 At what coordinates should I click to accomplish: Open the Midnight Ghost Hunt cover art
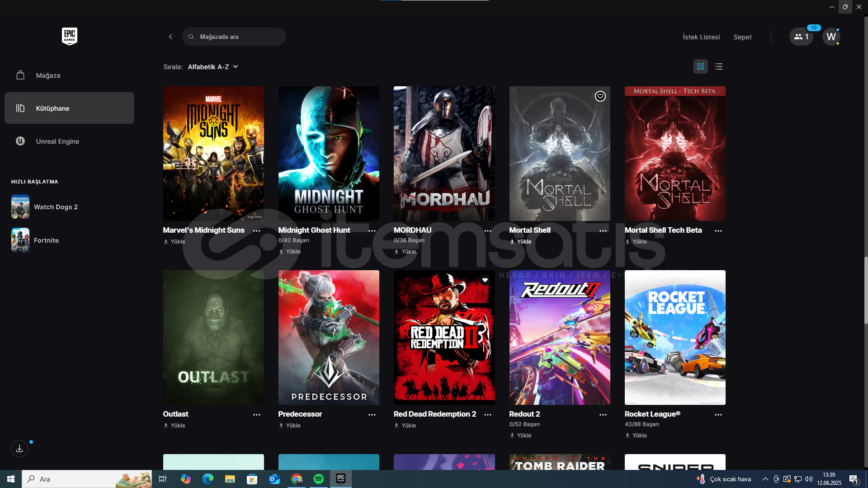329,154
